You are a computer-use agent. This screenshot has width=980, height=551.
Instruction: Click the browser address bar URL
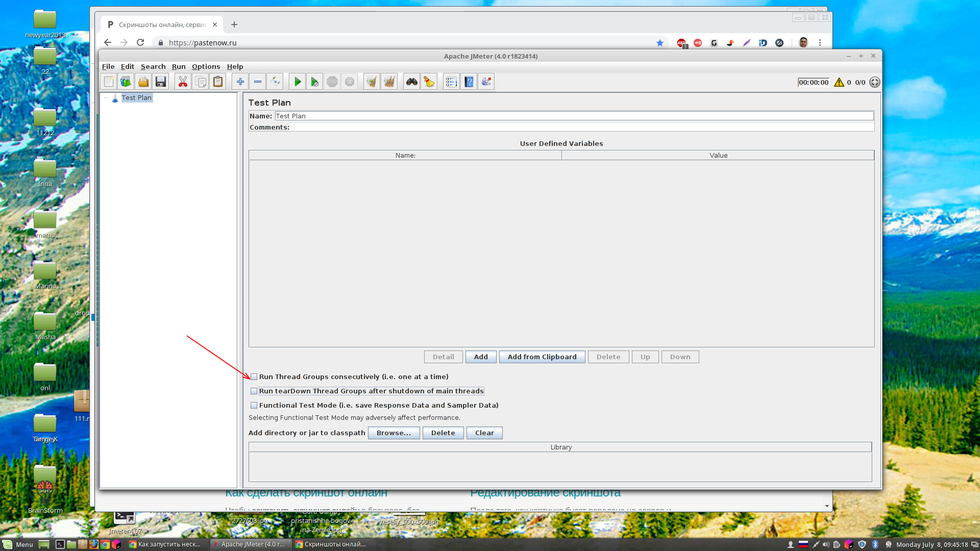click(203, 43)
